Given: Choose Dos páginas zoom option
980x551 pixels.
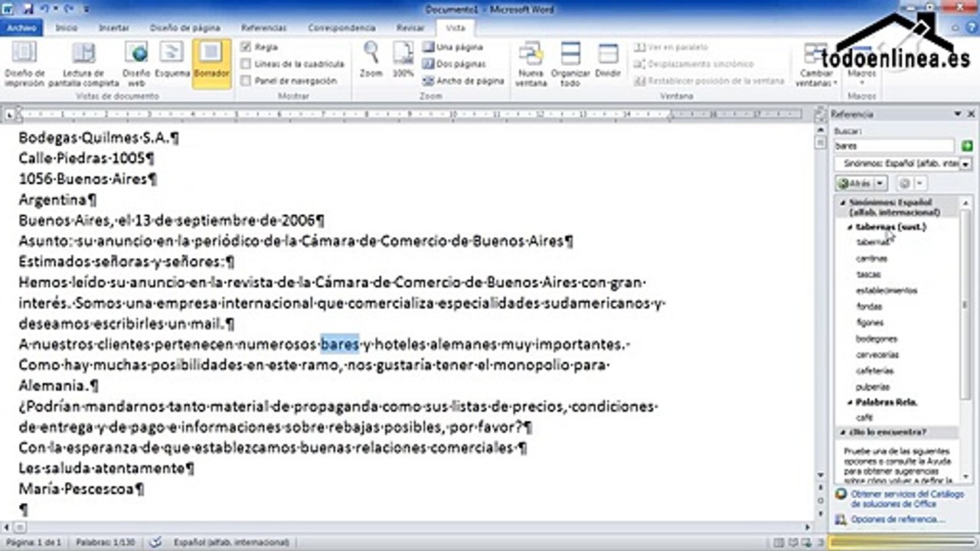Looking at the screenshot, I should [x=455, y=64].
